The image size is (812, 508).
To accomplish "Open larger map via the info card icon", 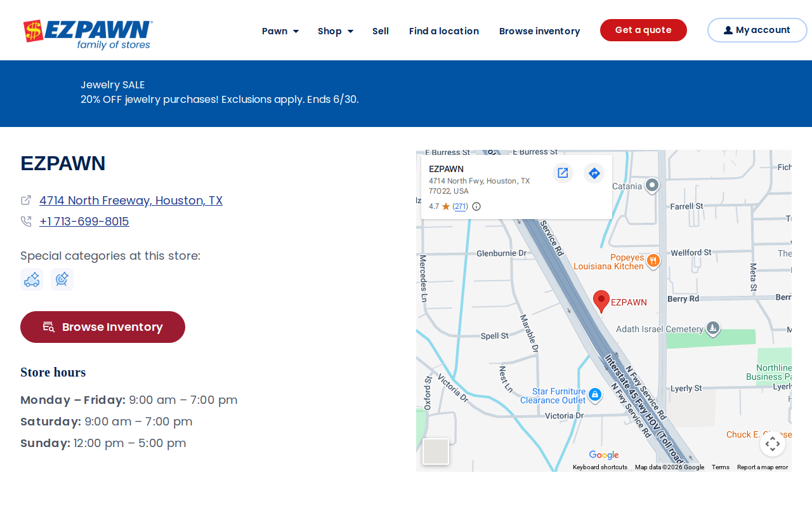I will (563, 173).
